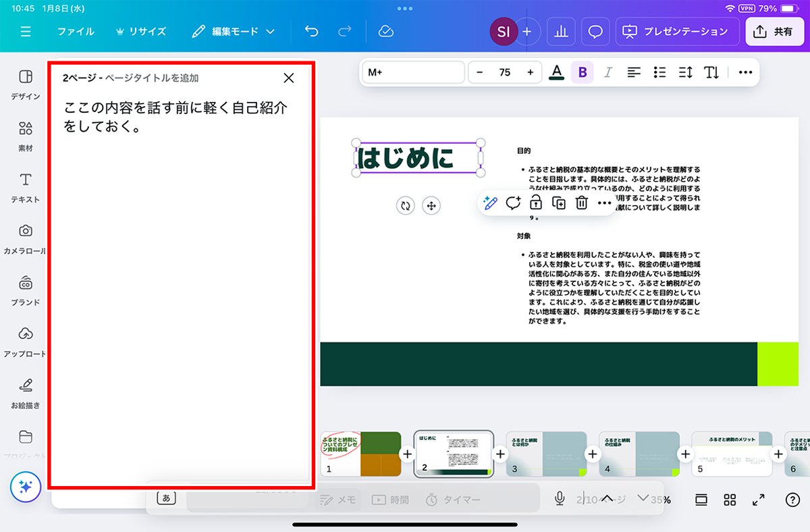Viewport: 810px width, 532px height.
Task: Select slide 3 thumbnail
Action: click(x=545, y=454)
